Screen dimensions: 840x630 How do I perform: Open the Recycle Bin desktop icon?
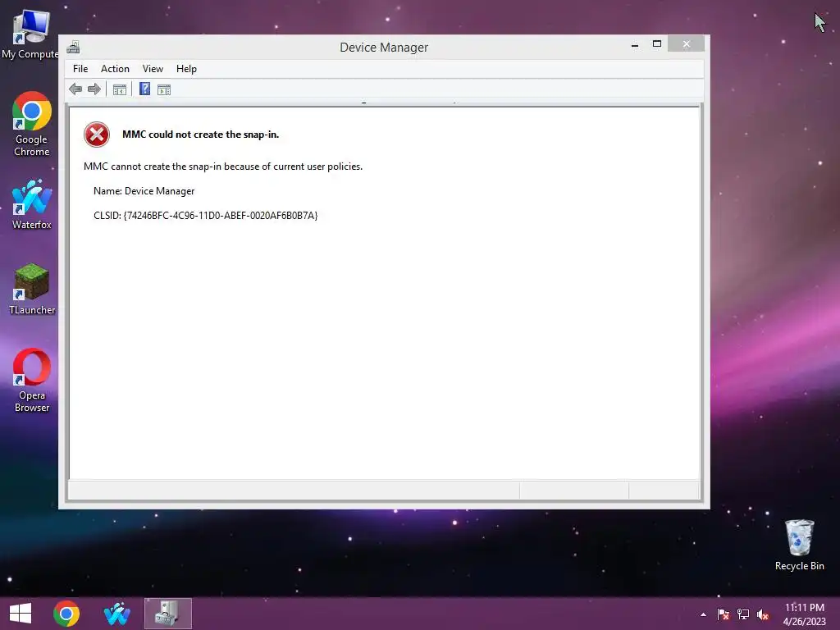799,545
